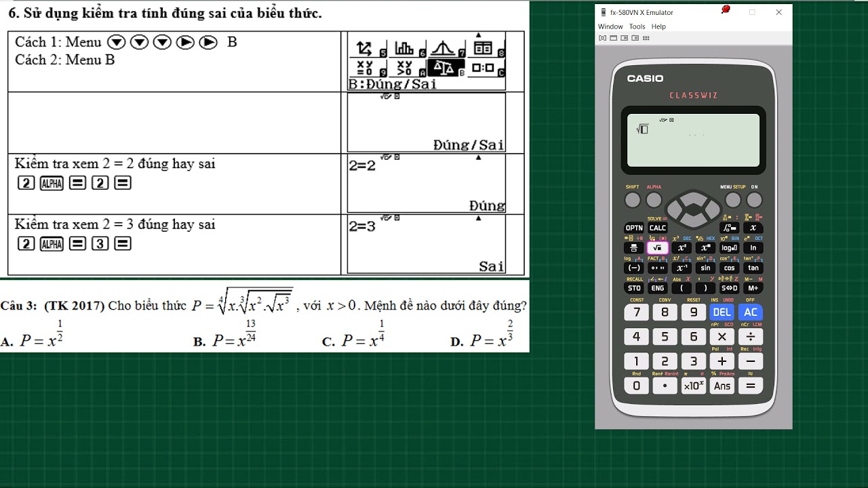Tap the negative sign (−) key

634,268
